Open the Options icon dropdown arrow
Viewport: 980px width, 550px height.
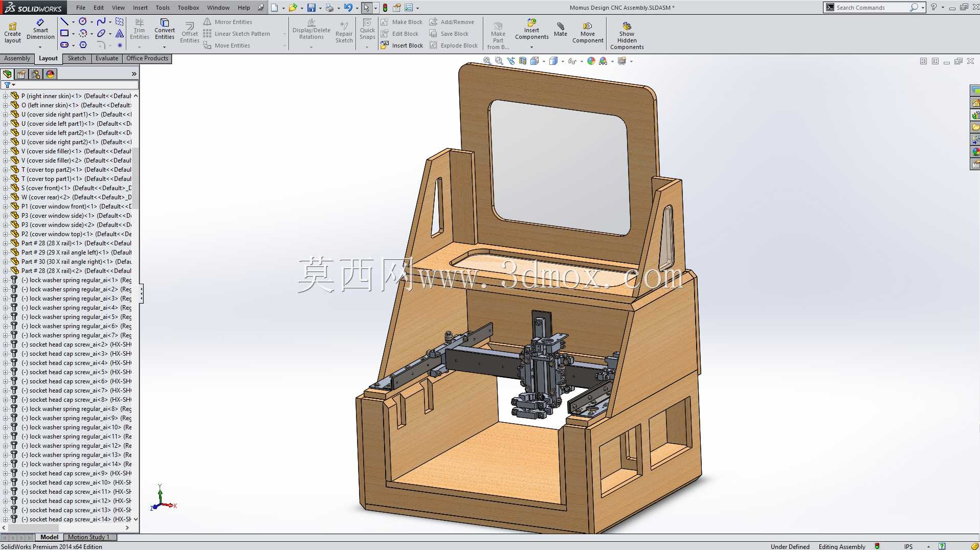[417, 8]
